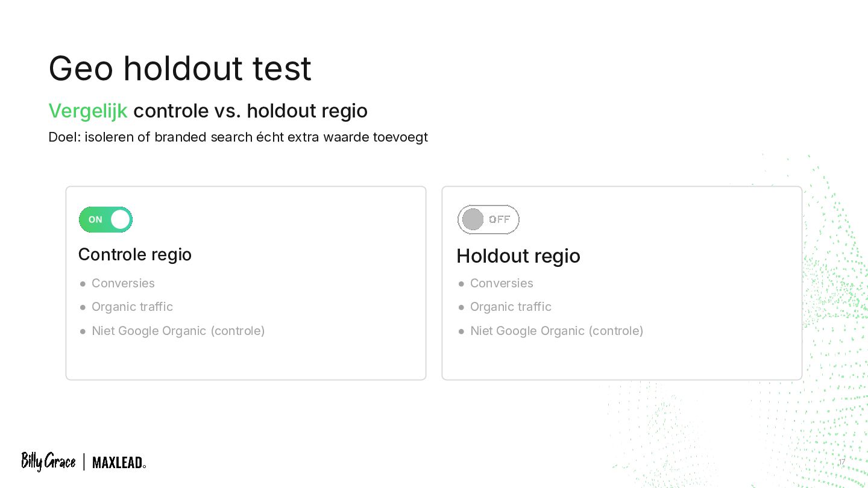Click the MAXLEAD logo
Viewport: 868px width, 488px height.
pyautogui.click(x=119, y=463)
